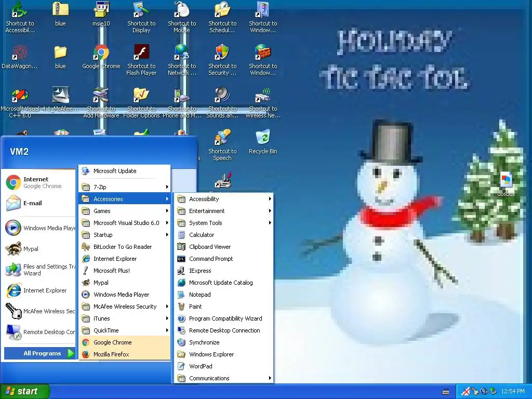Launch Program Compatibility Wizard

tap(223, 318)
